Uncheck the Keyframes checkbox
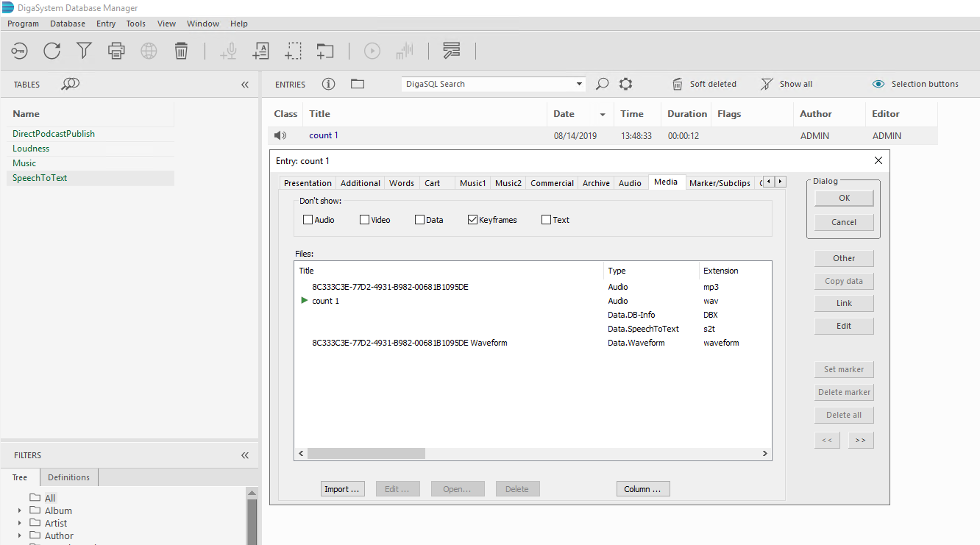980x545 pixels. (472, 220)
